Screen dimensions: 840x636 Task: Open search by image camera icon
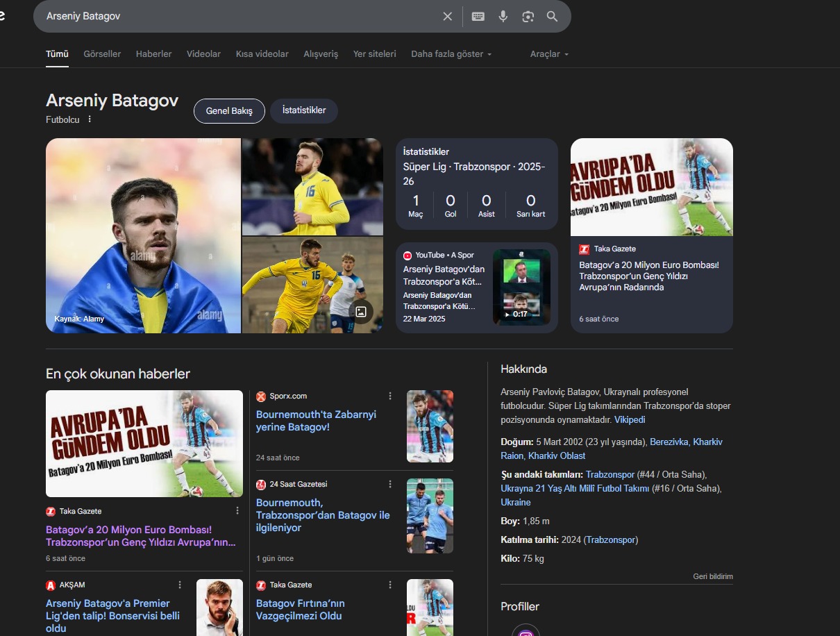pyautogui.click(x=528, y=17)
